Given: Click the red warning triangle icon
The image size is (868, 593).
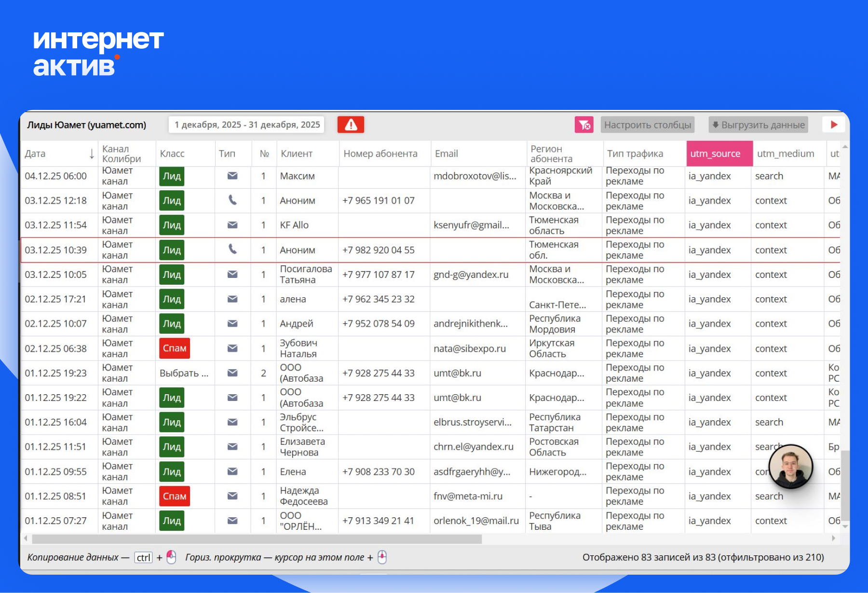Looking at the screenshot, I should (x=351, y=125).
